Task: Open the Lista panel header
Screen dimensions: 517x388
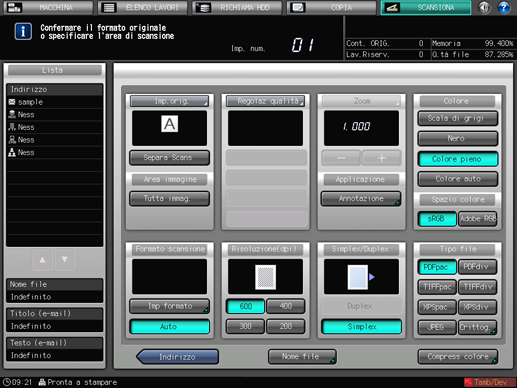Action: [54, 70]
